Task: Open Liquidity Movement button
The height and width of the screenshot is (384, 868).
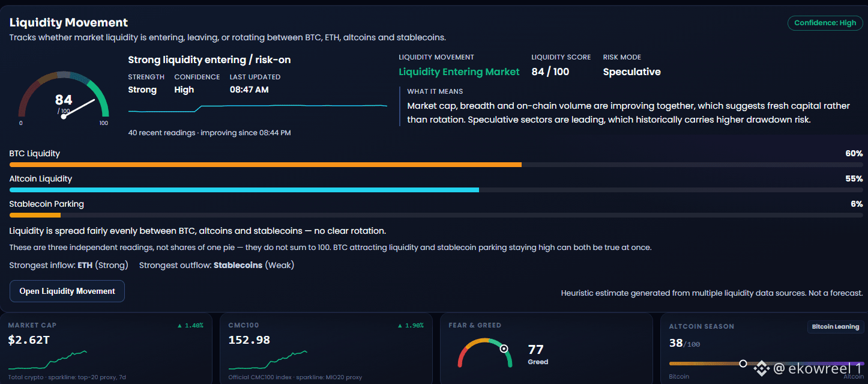Action: tap(67, 291)
